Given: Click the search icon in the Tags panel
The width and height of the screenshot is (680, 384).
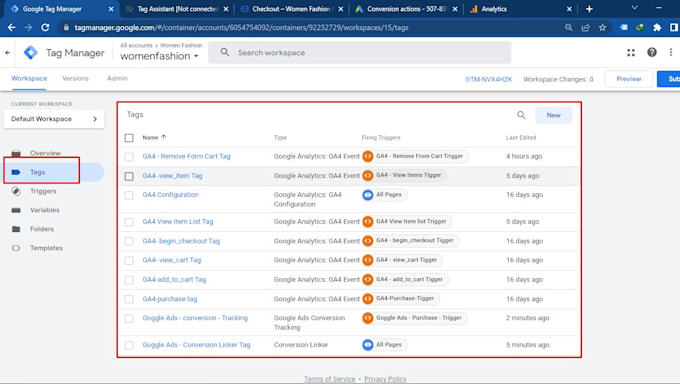Looking at the screenshot, I should click(x=521, y=115).
